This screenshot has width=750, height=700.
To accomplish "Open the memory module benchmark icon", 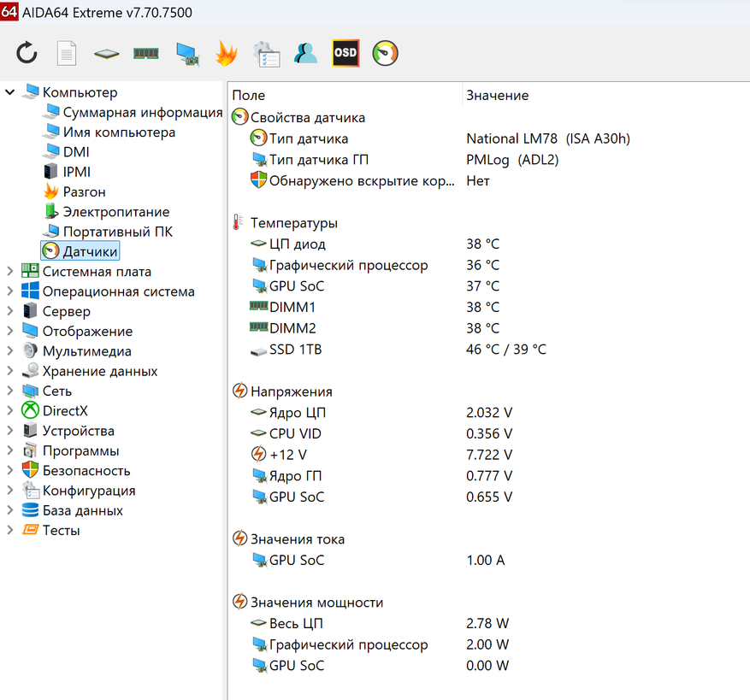I will 146,54.
